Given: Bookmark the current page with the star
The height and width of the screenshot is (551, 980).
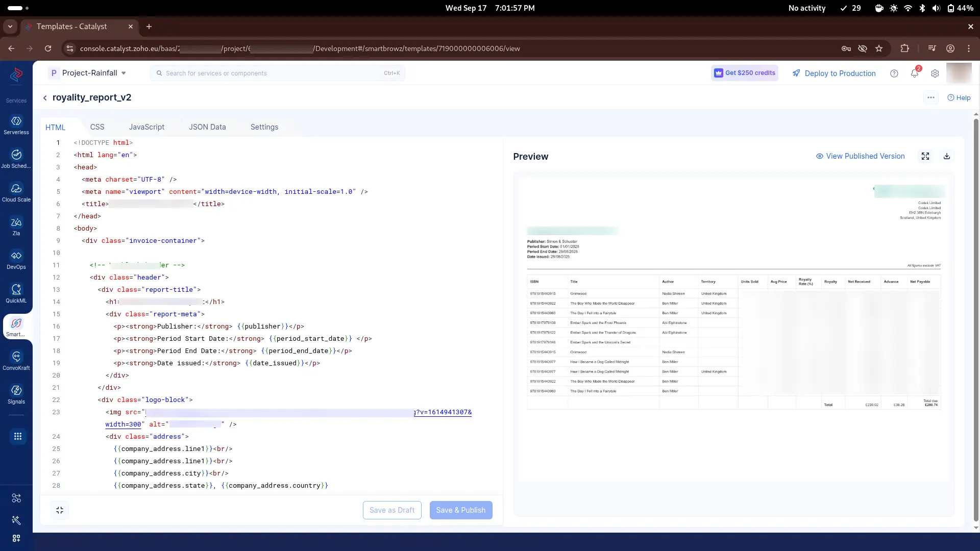Looking at the screenshot, I should pos(879,48).
